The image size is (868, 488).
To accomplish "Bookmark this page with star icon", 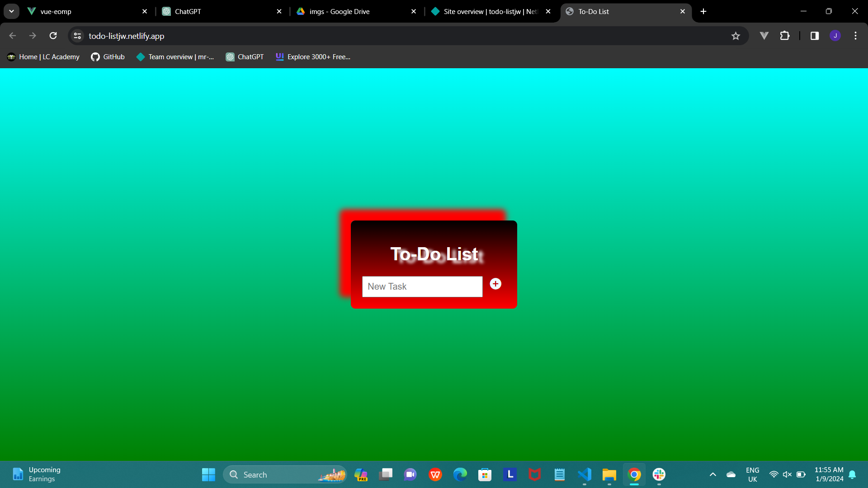I will pos(736,36).
